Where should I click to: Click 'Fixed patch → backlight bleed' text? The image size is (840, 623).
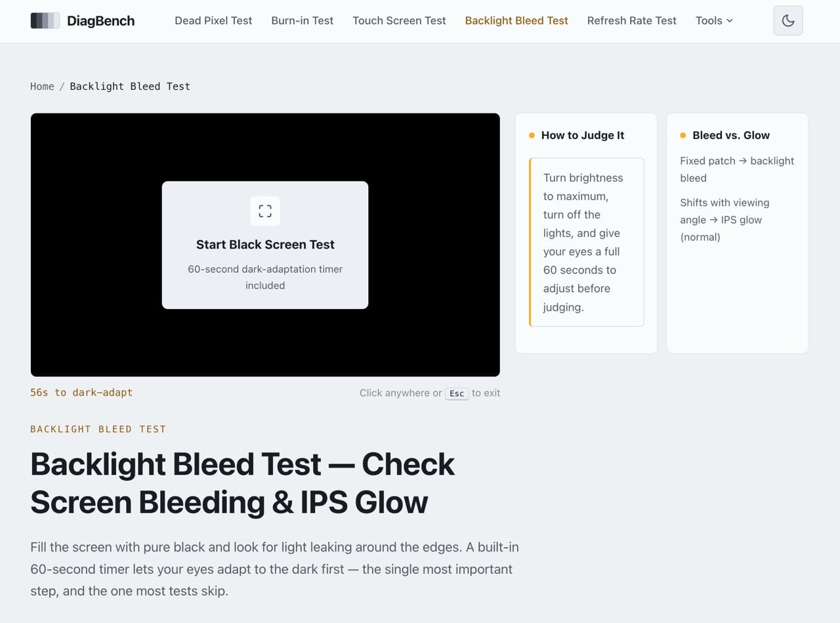(x=737, y=169)
